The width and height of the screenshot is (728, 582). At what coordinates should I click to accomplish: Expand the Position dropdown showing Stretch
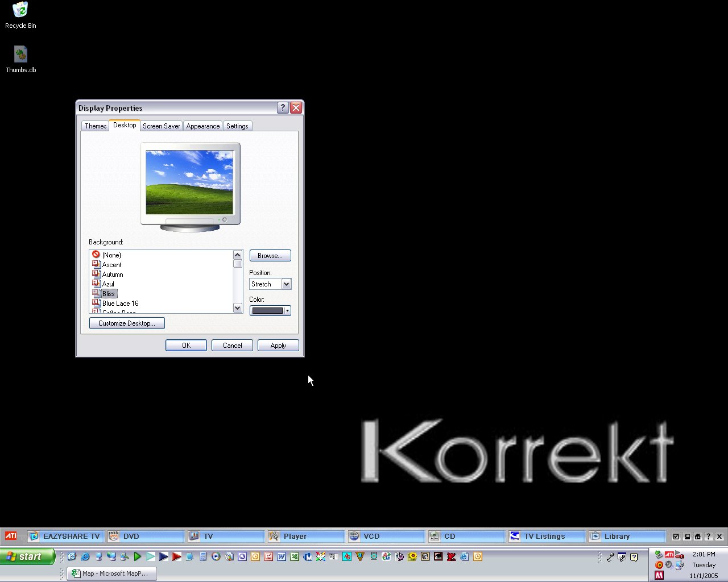coord(286,284)
